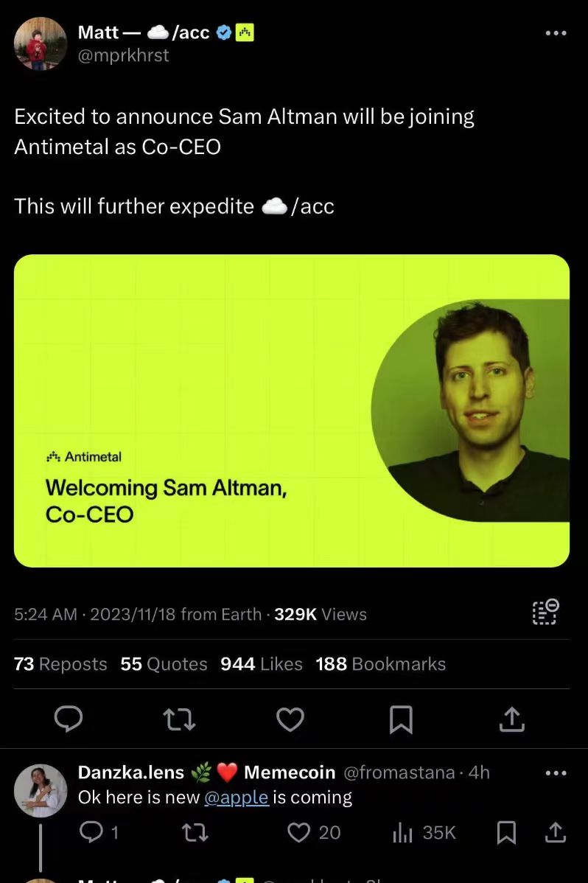This screenshot has height=883, width=588.
Task: Open the @mprkhrst handle
Action: [124, 55]
